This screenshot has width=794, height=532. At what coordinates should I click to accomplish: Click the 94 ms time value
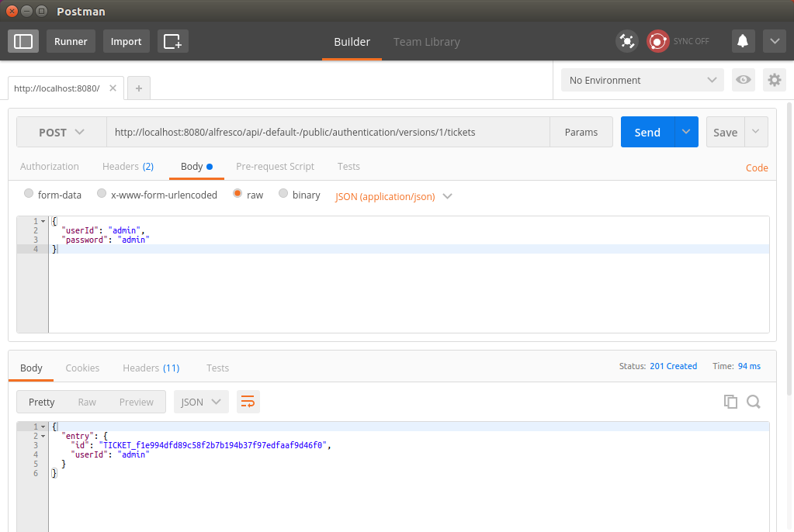[750, 366]
